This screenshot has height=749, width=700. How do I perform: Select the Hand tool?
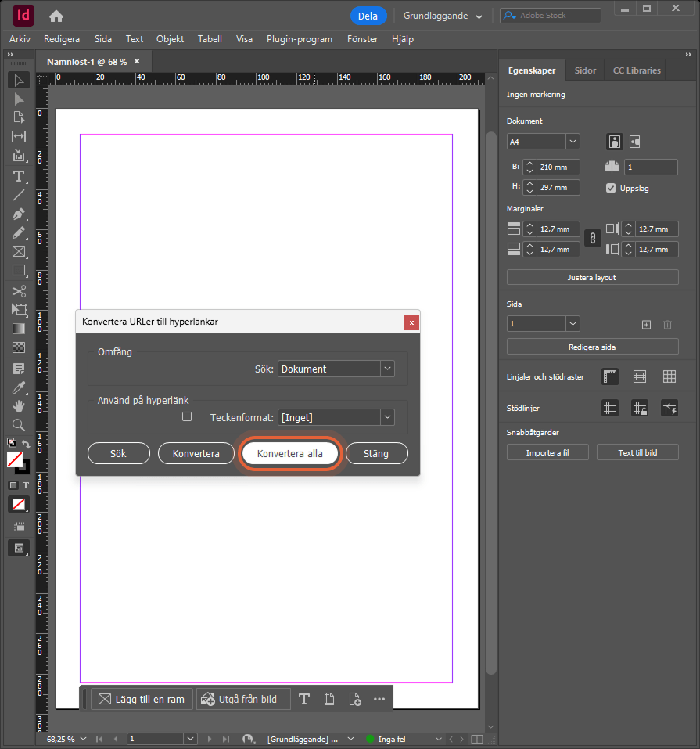19,406
